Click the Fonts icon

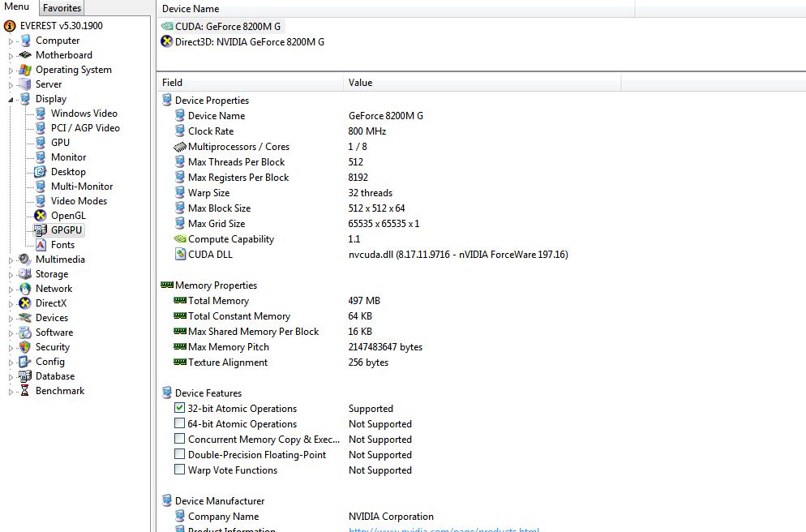(x=41, y=245)
